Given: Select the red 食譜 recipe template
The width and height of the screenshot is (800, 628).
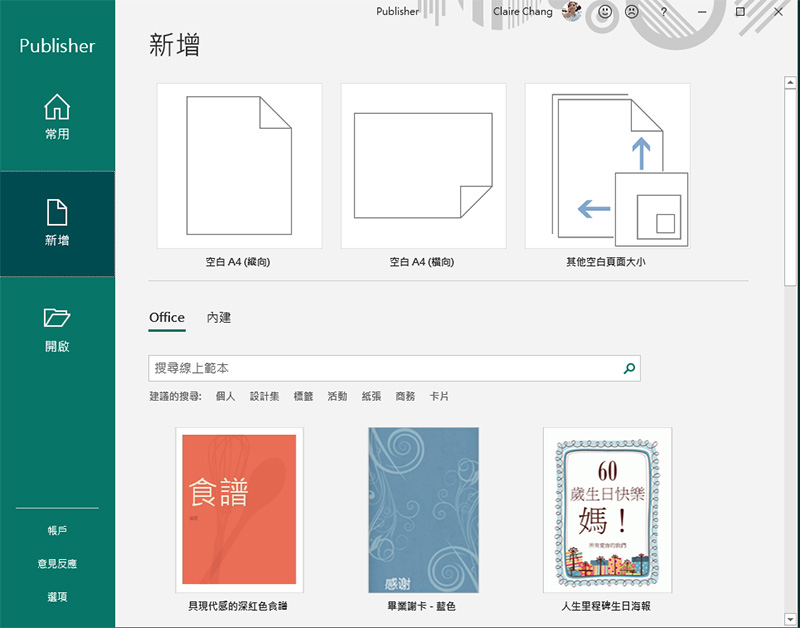Looking at the screenshot, I should [239, 510].
